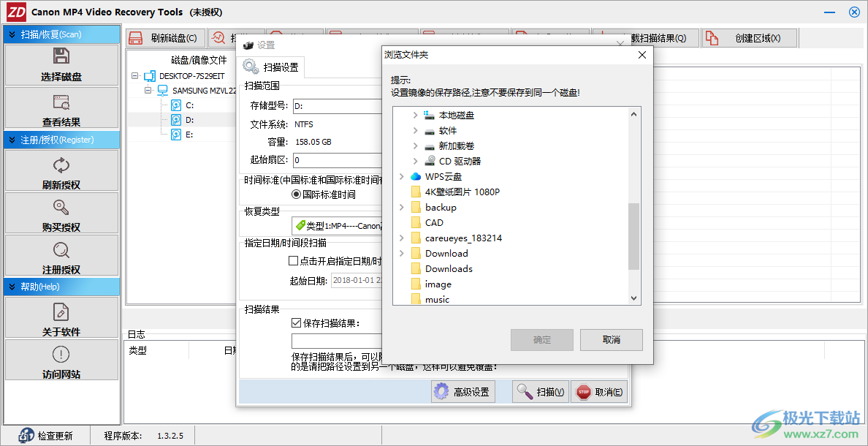This screenshot has width=868, height=446.
Task: Click the 高级设置 button
Action: 463,392
